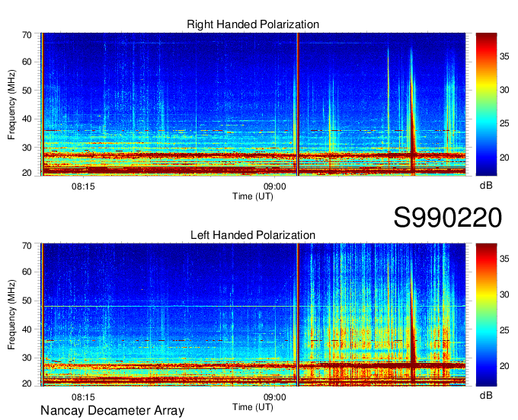Click the 09:00 tick label on top plot
Screen dimensions: 518x420
coord(274,186)
